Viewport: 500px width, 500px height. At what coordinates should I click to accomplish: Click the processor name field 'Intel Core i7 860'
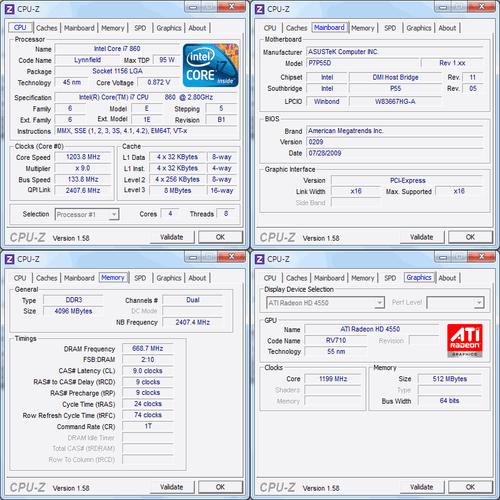117,49
